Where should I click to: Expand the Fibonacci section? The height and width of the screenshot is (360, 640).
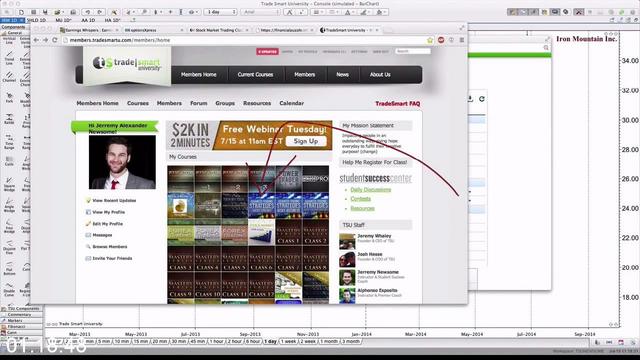coord(21,327)
